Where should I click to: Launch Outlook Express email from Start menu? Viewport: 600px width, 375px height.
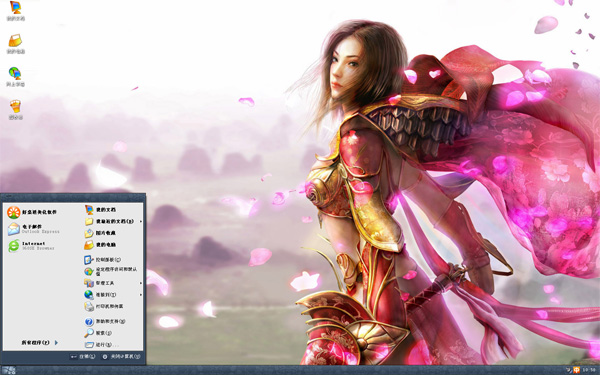tap(34, 229)
